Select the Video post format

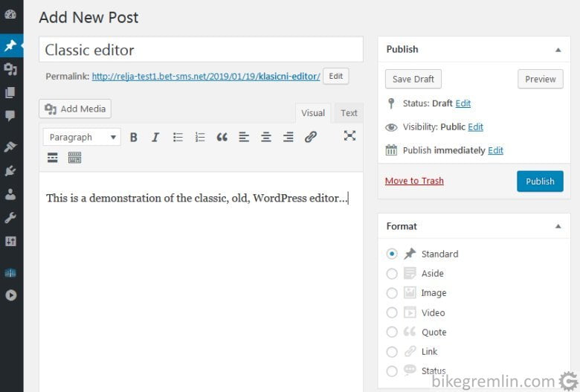(x=392, y=313)
